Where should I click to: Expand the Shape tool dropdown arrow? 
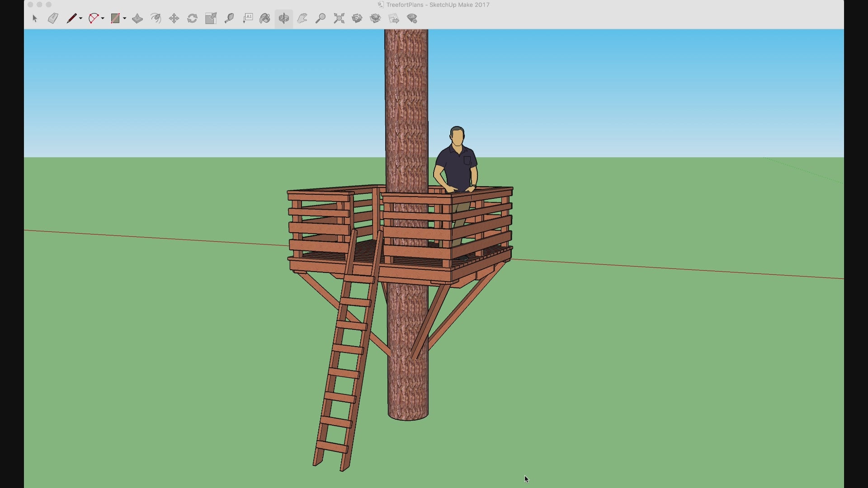pos(125,19)
